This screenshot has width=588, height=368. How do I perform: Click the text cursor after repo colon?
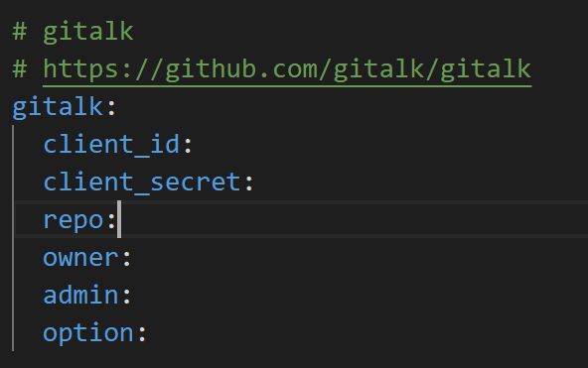click(x=119, y=219)
